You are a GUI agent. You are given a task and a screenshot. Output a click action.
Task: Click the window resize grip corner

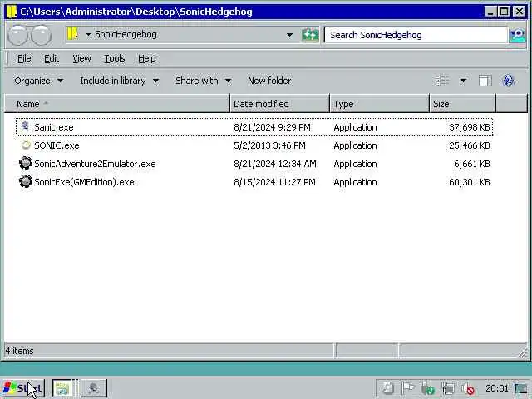[x=523, y=352]
